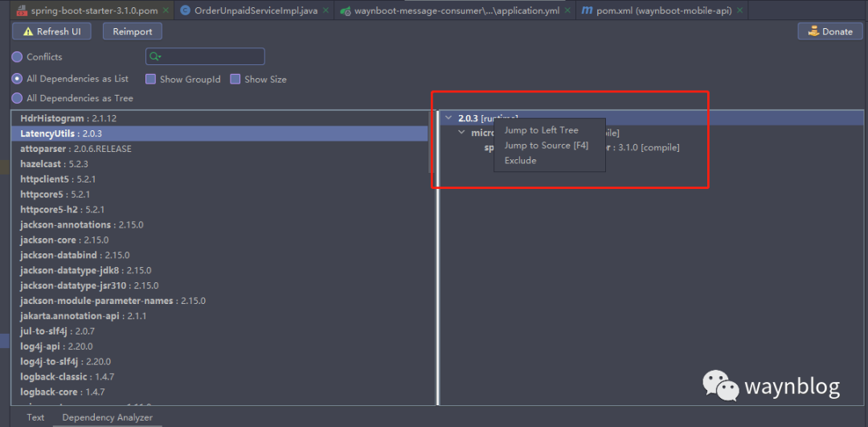Enable the Show GroupId checkbox
This screenshot has height=427, width=868.
150,79
